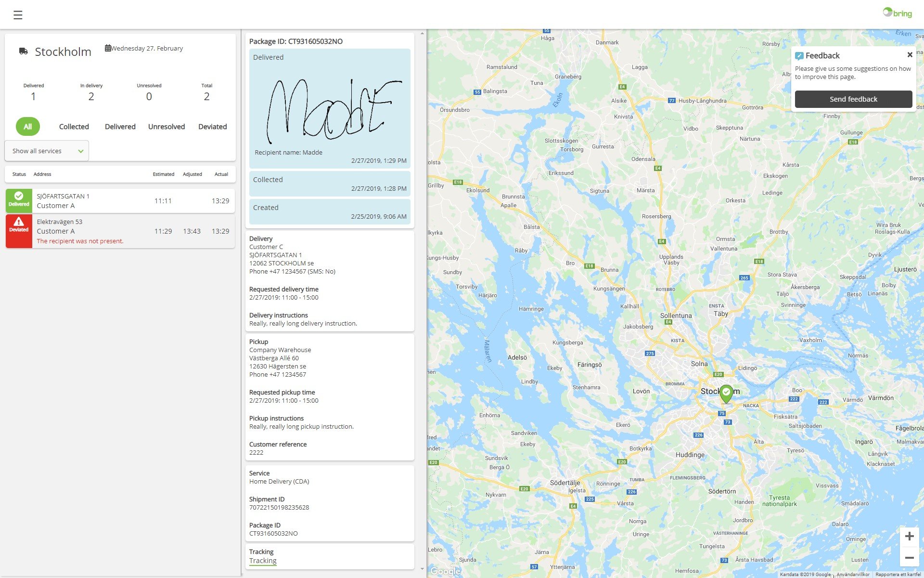Image resolution: width=924 pixels, height=578 pixels.
Task: Click the green delivery map marker
Action: (x=726, y=393)
